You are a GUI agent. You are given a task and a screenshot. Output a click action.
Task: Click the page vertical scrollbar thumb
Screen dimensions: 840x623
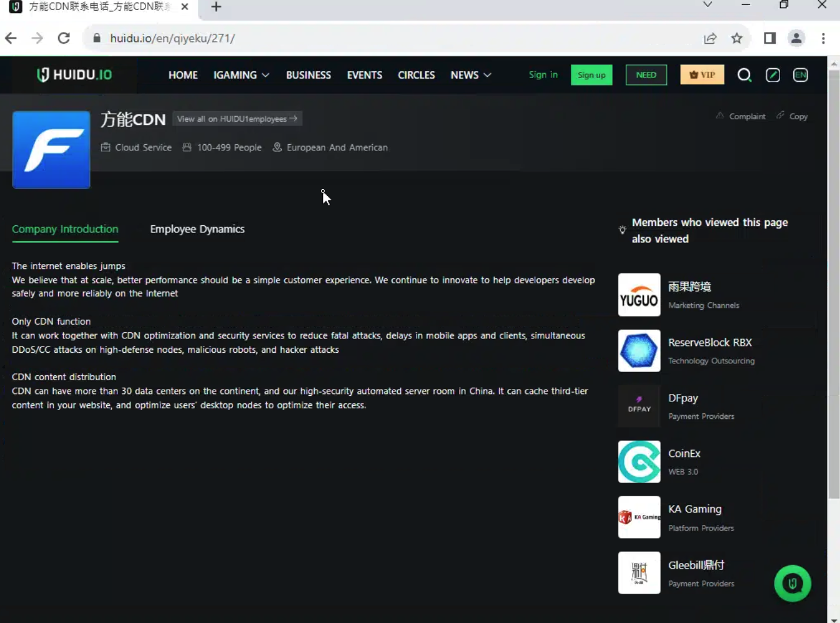(834, 284)
